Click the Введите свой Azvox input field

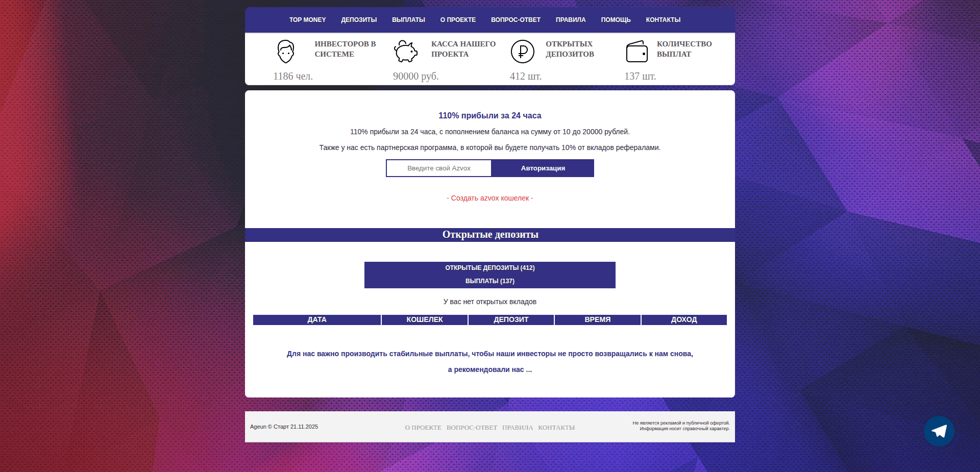pyautogui.click(x=438, y=168)
